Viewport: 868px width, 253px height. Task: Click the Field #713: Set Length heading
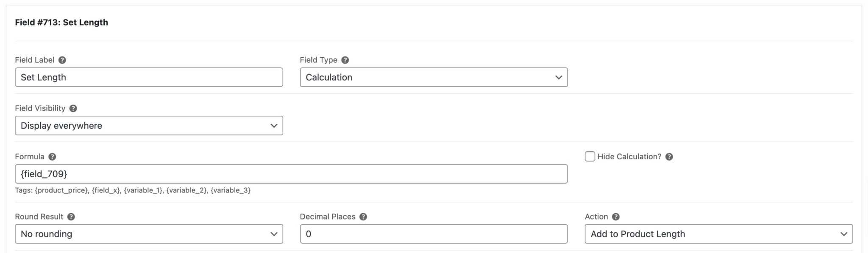tap(61, 22)
